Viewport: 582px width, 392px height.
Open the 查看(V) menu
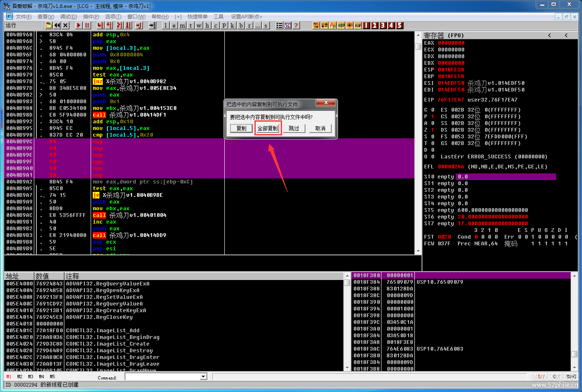46,17
